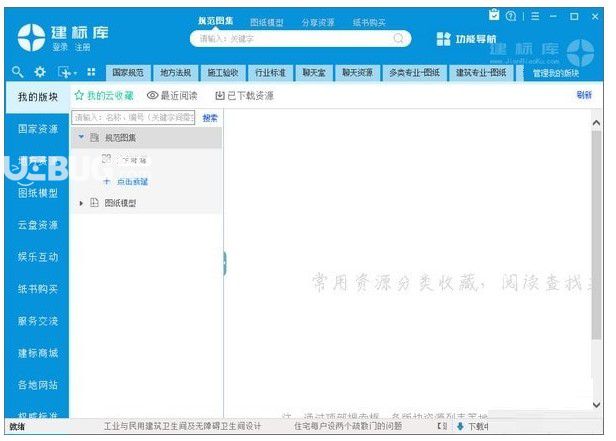
Task: Click the document icon next to 图纸模型 tree node
Action: pyautogui.click(x=94, y=203)
